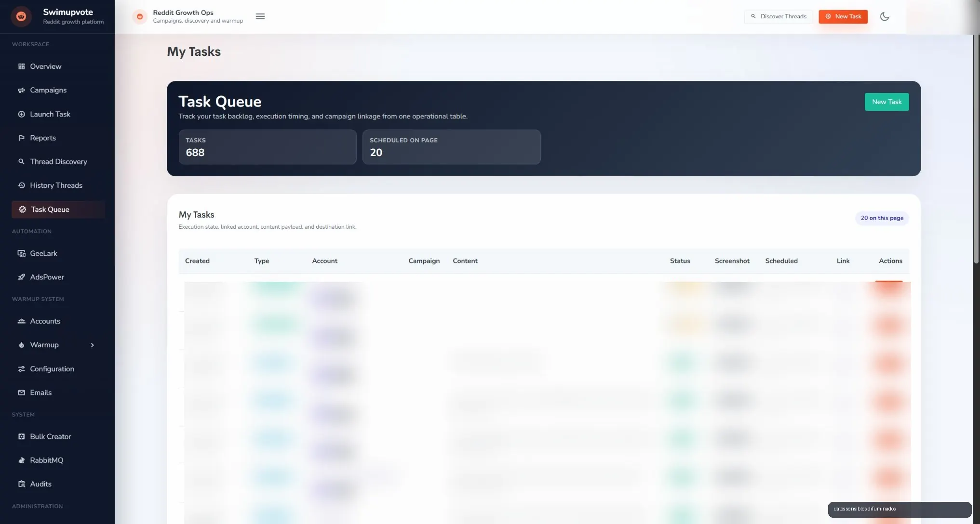Click the Status column header
Viewport: 980px width, 524px height.
pos(680,261)
